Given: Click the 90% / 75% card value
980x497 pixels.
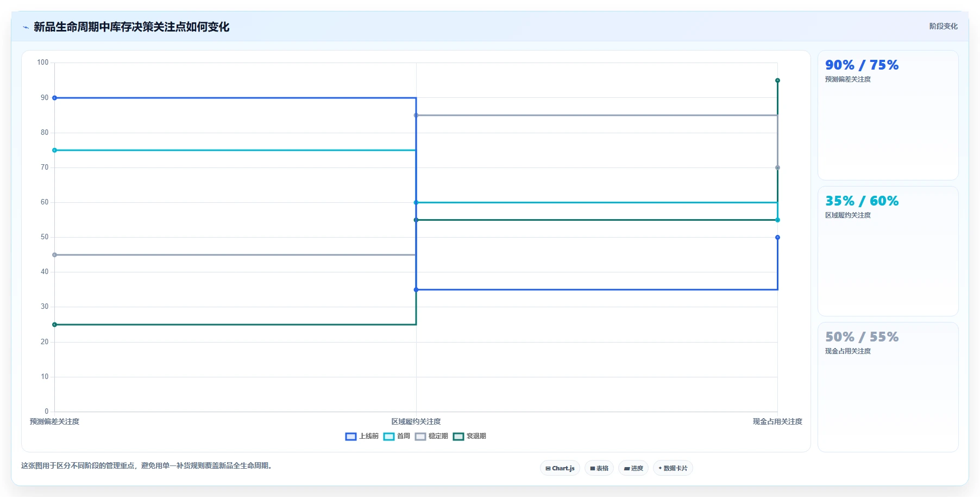Looking at the screenshot, I should 862,65.
